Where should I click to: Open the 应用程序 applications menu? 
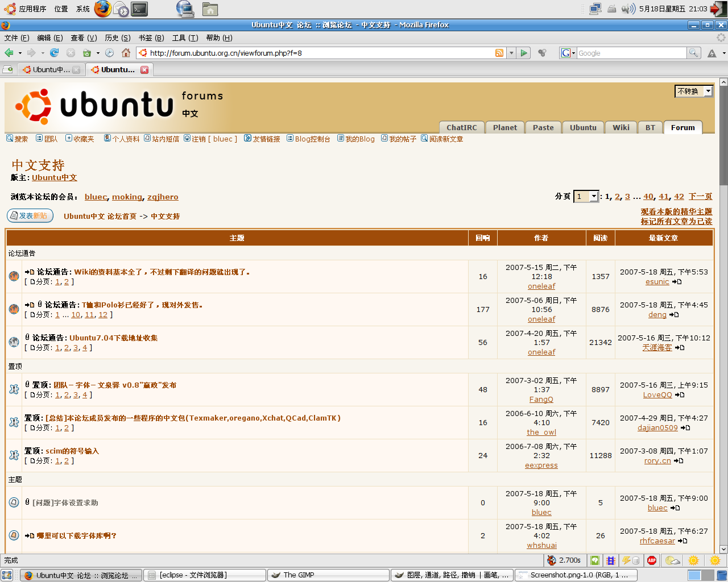point(26,9)
